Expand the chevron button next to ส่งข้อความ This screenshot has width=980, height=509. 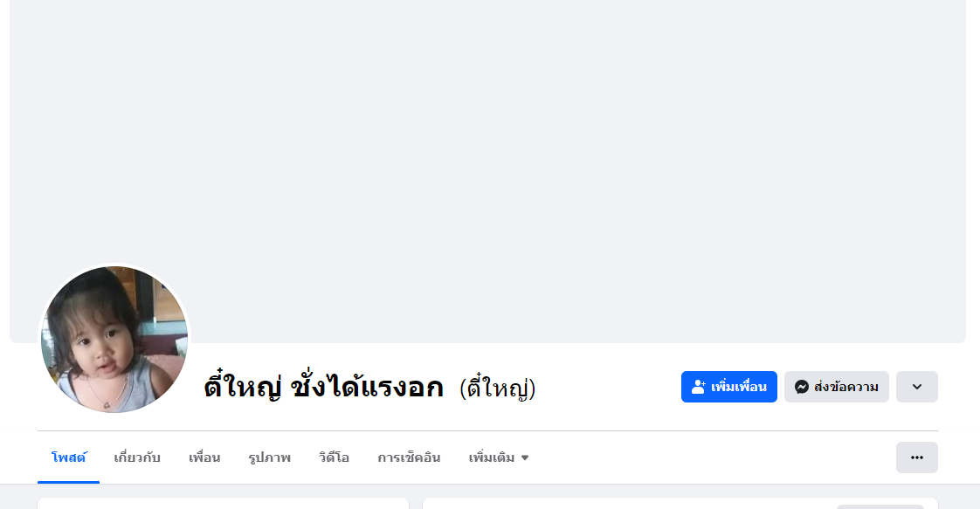point(916,387)
